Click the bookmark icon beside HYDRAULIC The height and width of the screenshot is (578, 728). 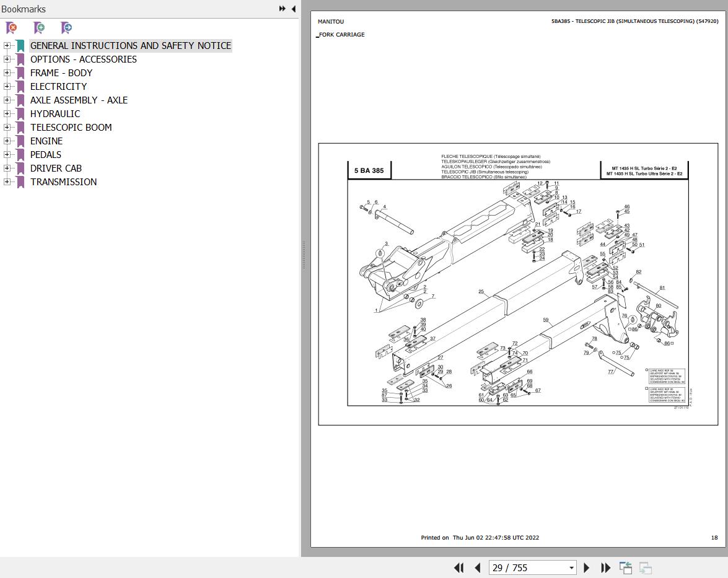point(20,114)
